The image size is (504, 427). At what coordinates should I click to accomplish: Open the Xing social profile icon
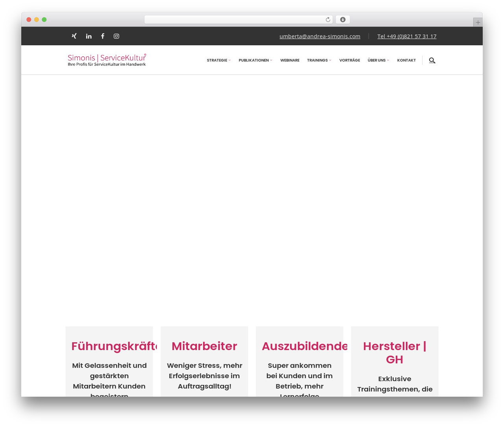pos(74,36)
